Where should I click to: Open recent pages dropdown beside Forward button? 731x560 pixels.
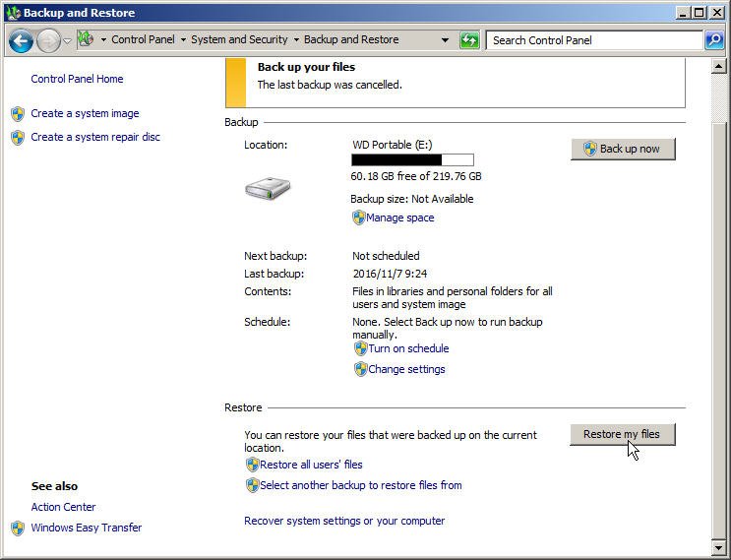click(67, 41)
